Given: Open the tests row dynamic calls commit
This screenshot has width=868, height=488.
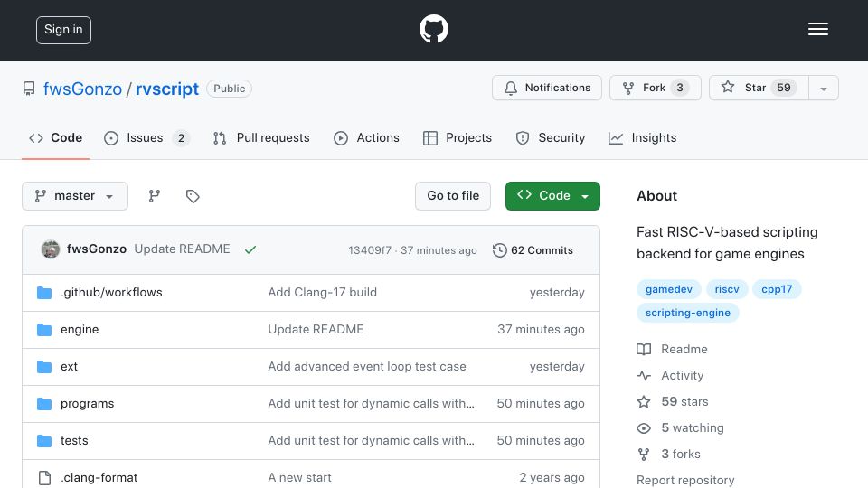Looking at the screenshot, I should [x=371, y=440].
